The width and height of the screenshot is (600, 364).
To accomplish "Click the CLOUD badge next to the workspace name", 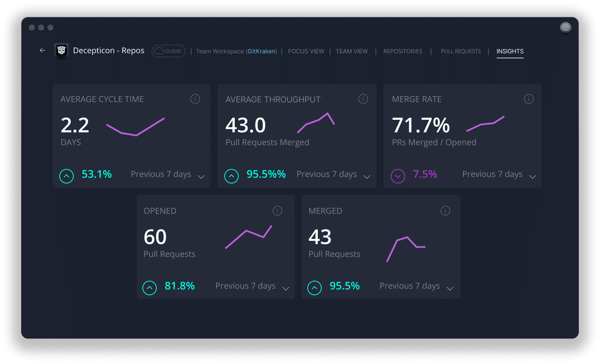I will [x=168, y=50].
